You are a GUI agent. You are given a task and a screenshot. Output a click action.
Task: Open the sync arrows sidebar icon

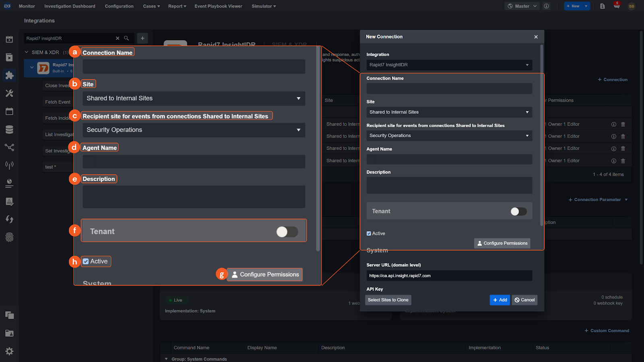(9, 219)
